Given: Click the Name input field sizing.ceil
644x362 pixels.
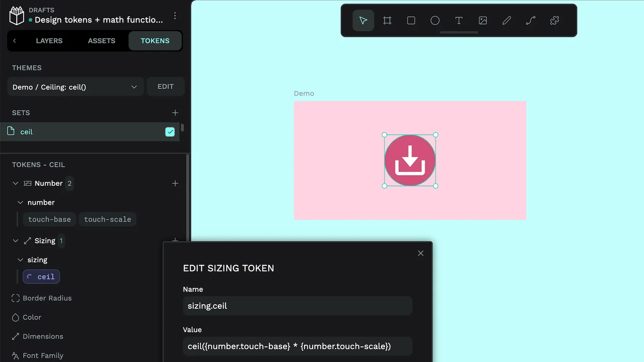Looking at the screenshot, I should (x=297, y=306).
